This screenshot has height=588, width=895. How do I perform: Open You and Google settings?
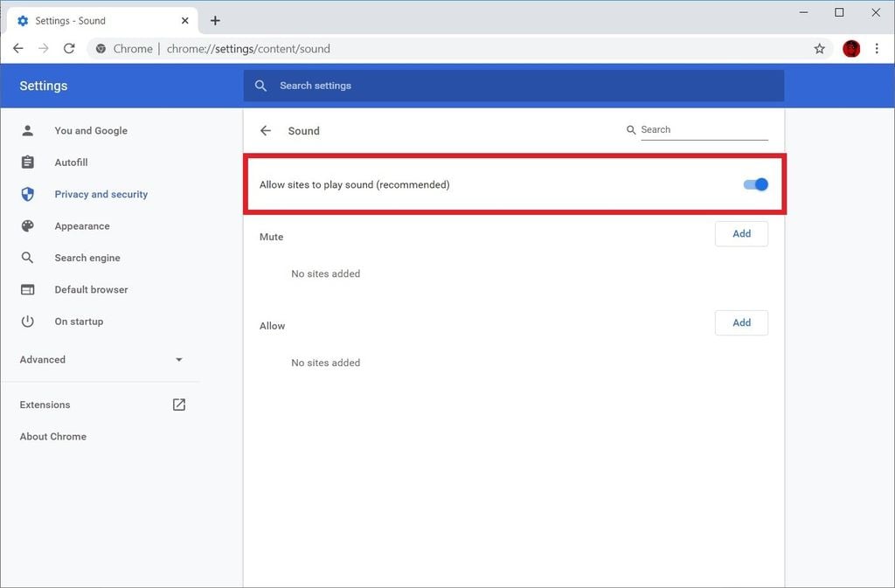click(91, 130)
